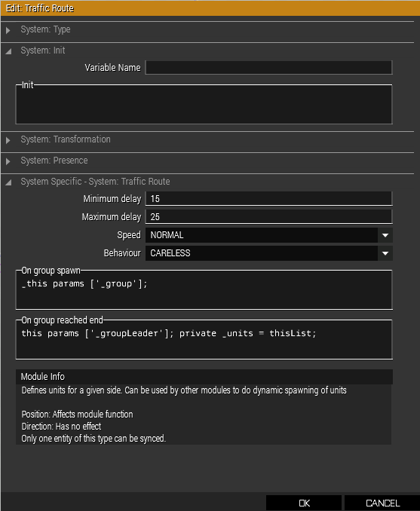Expand the System: Transformation section arrow
This screenshot has width=420, height=511.
pos(8,140)
